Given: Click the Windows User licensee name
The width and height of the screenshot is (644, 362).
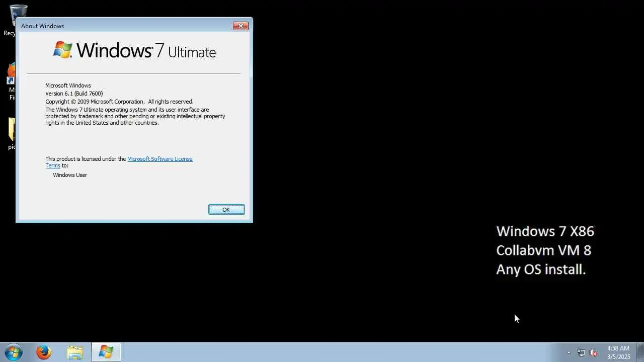Looking at the screenshot, I should tap(70, 175).
